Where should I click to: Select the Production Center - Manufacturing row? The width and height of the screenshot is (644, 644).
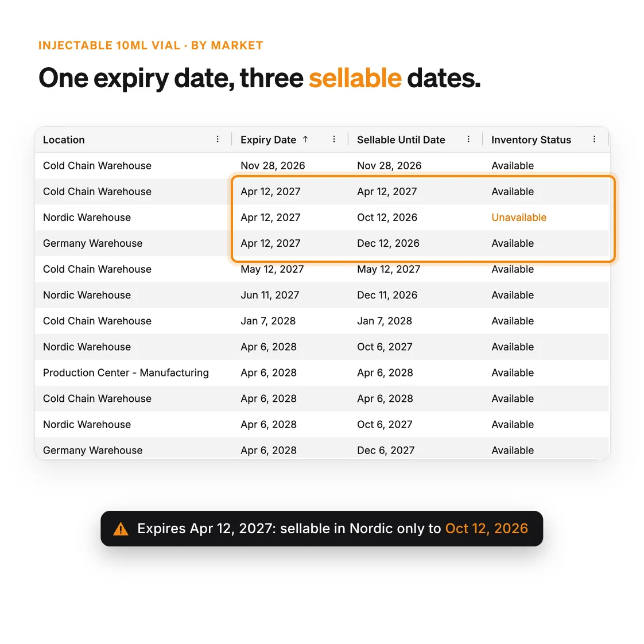[x=322, y=373]
